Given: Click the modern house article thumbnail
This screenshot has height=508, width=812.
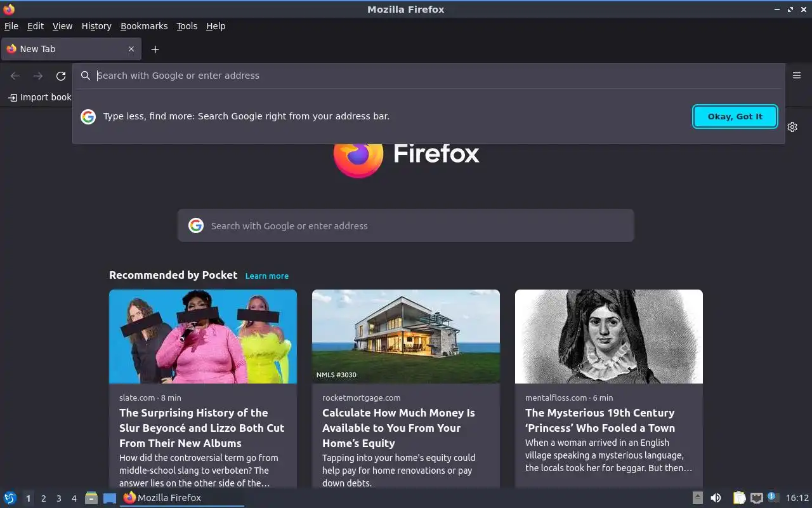Looking at the screenshot, I should [406, 337].
